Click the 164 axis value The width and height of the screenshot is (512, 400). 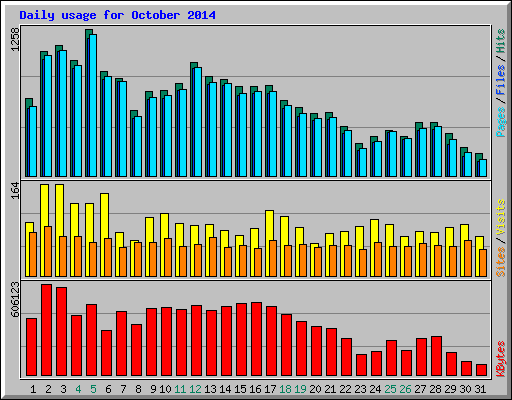pos(15,190)
